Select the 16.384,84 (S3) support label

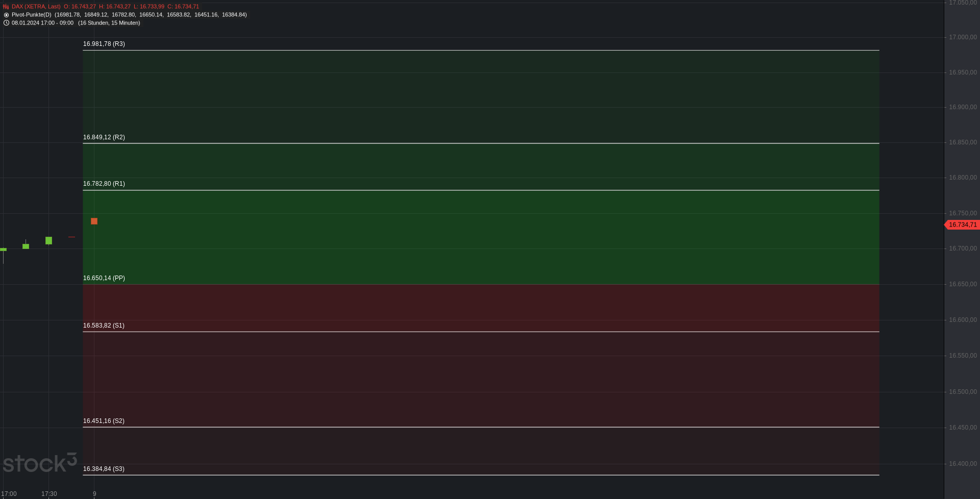point(104,469)
